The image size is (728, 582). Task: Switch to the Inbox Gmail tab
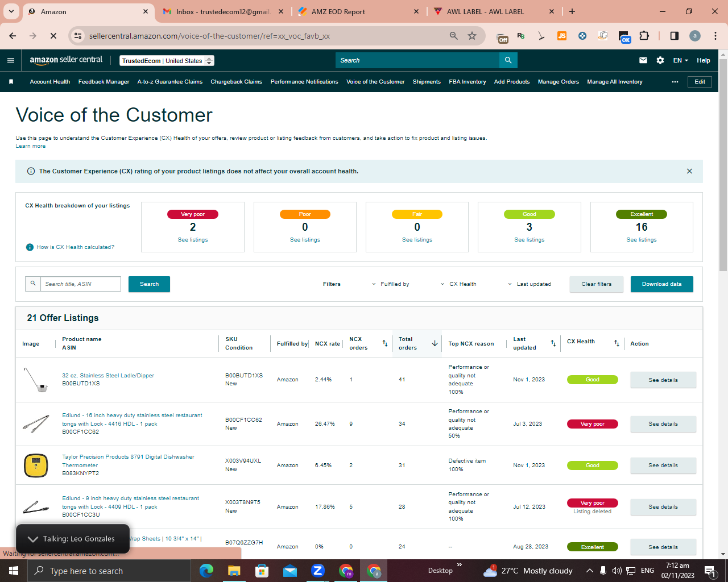222,11
